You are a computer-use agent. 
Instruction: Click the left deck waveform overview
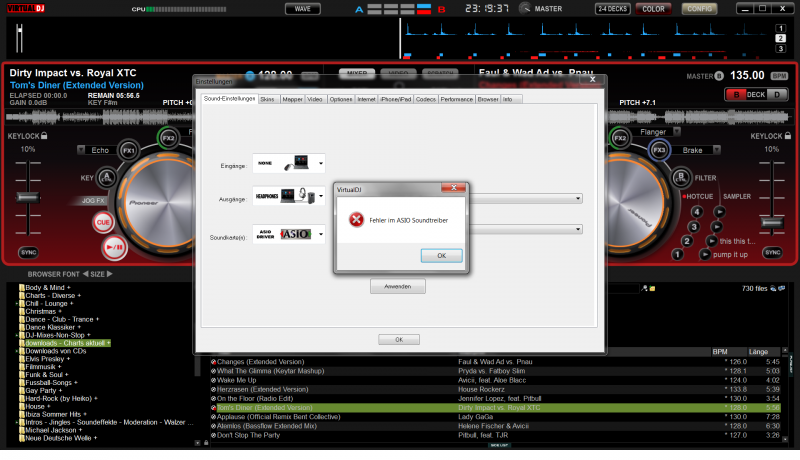point(99,117)
